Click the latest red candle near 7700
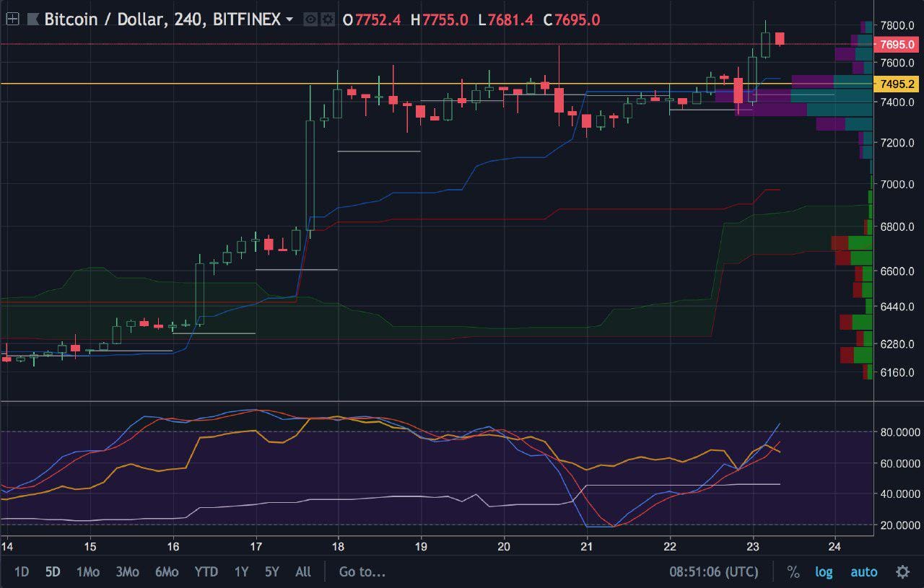 780,39
